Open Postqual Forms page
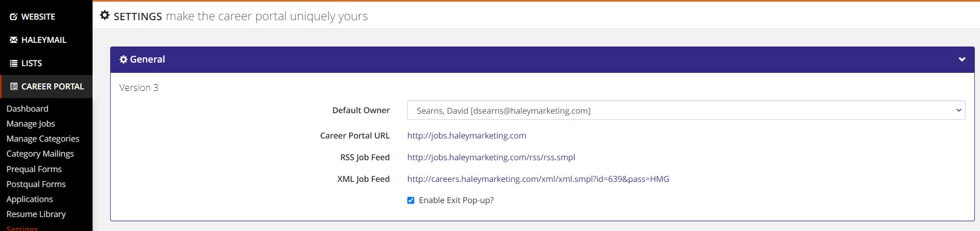The image size is (980, 231). (x=36, y=184)
